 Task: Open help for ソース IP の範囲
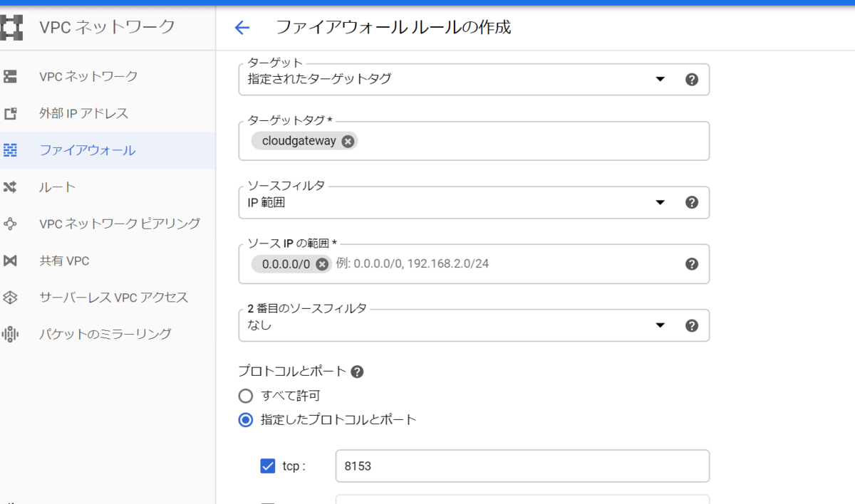pyautogui.click(x=691, y=264)
